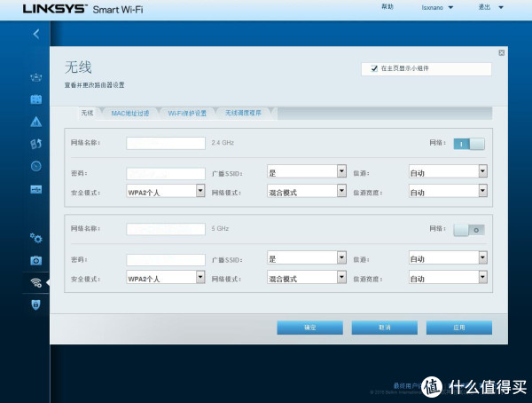532x403 pixels.
Task: Open the Connectivity gears icon
Action: click(36, 238)
